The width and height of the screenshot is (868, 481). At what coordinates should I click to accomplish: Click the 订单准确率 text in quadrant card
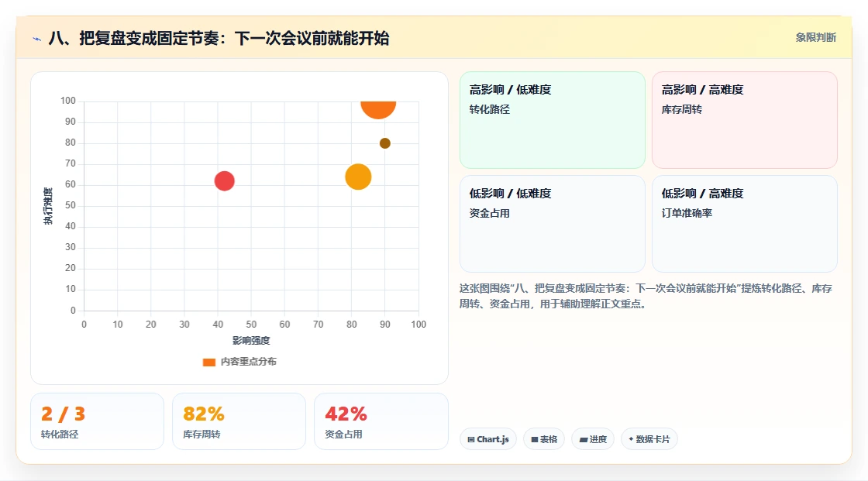pyautogui.click(x=687, y=213)
